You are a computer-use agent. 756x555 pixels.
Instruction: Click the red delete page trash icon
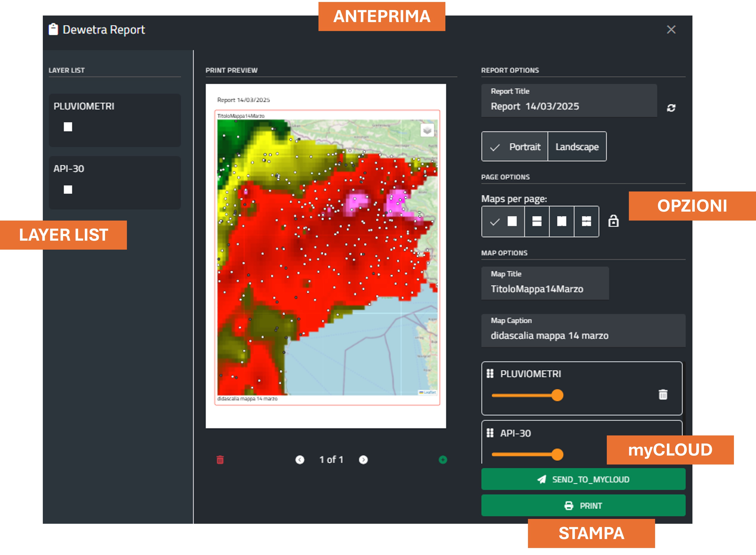[x=220, y=460]
